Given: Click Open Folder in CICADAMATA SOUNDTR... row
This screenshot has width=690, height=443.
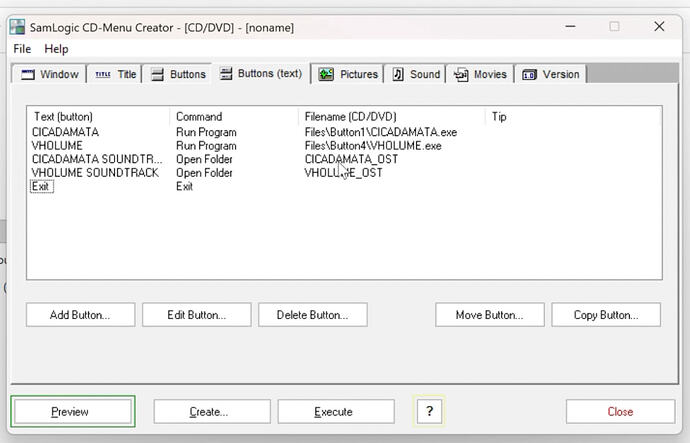Looking at the screenshot, I should click(x=204, y=159).
